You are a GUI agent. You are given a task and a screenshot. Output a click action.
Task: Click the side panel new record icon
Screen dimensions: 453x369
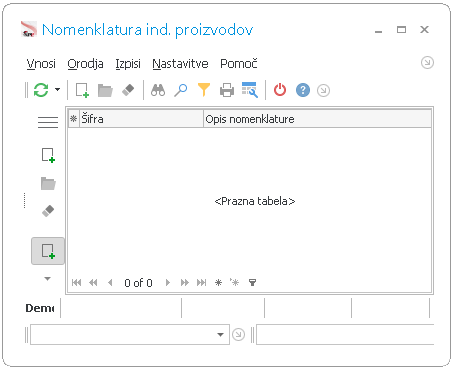[x=48, y=155]
